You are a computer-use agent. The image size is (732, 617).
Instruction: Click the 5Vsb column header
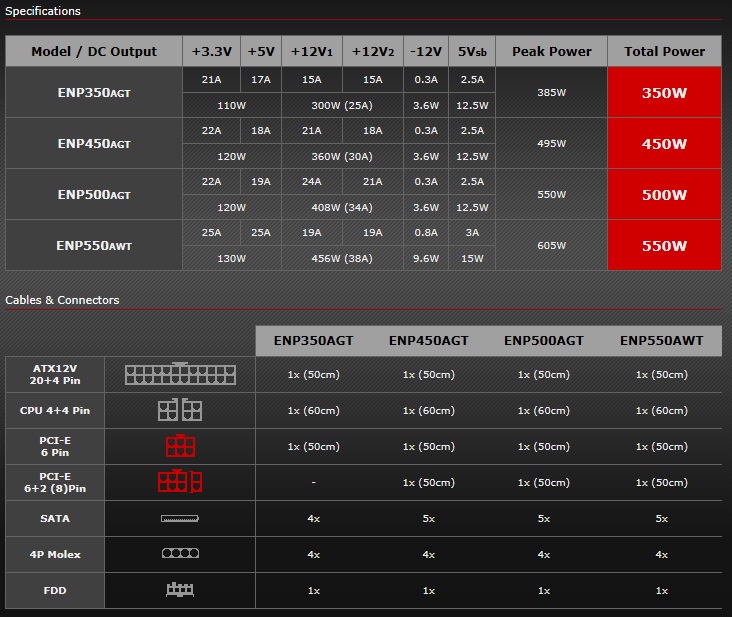point(472,51)
